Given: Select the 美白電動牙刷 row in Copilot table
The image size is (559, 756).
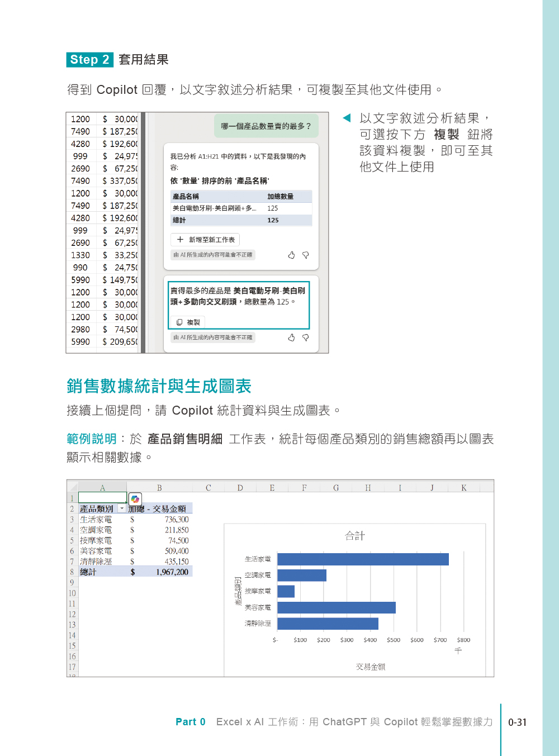Looking at the screenshot, I should pyautogui.click(x=241, y=208).
